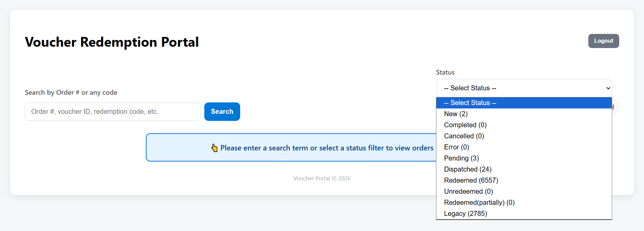Click the status filter info banner message
The height and width of the screenshot is (231, 644).
tap(327, 148)
